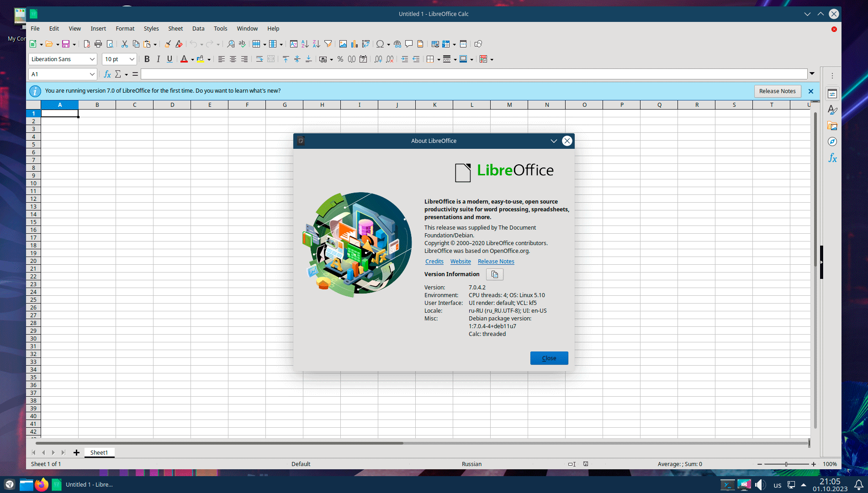Open the Tools menu
Image resolution: width=868 pixels, height=493 pixels.
(x=220, y=28)
